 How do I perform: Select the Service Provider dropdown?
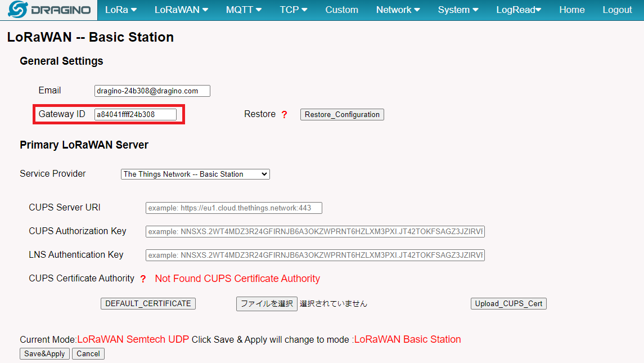click(x=195, y=174)
